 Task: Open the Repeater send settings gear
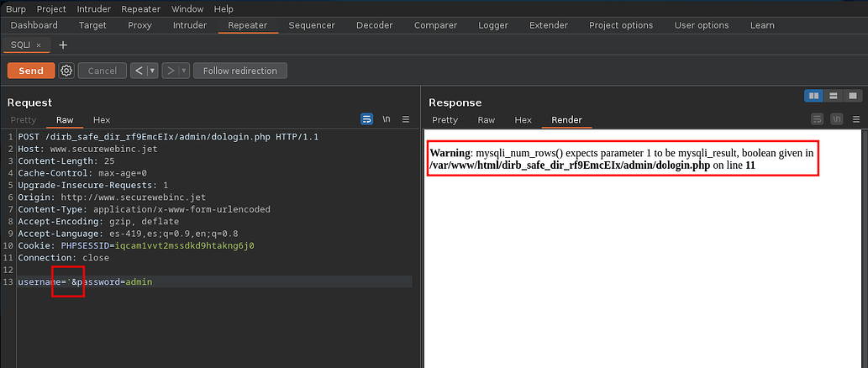coord(66,71)
